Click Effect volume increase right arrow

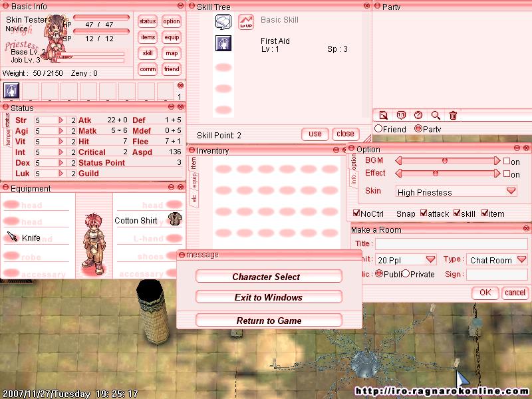(x=497, y=174)
